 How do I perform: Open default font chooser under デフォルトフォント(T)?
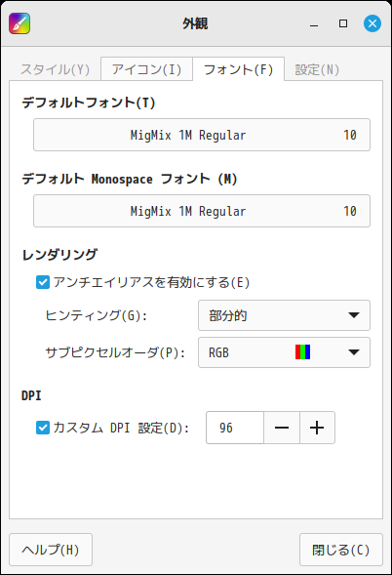[x=202, y=135]
